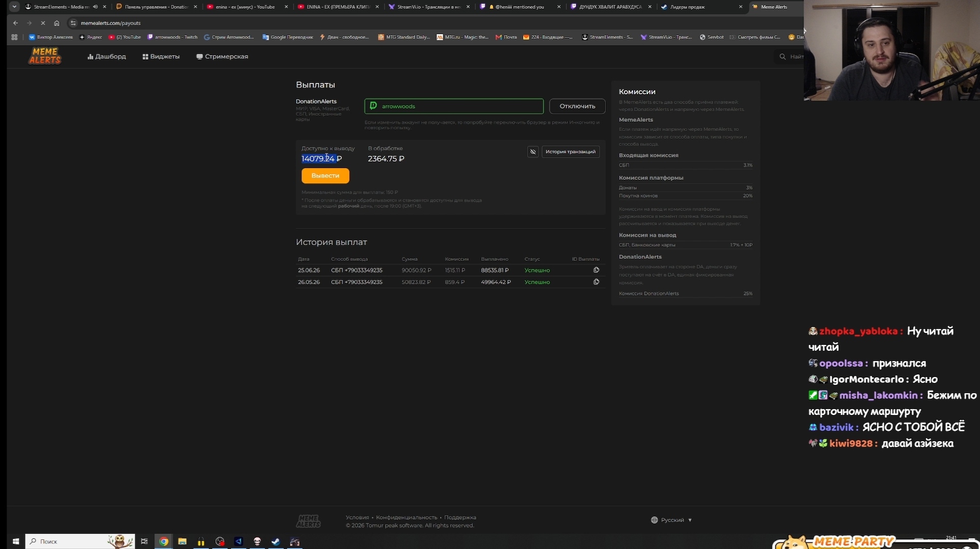Screen dimensions: 980x549
Task: Open the Windows Start menu
Action: pyautogui.click(x=16, y=541)
